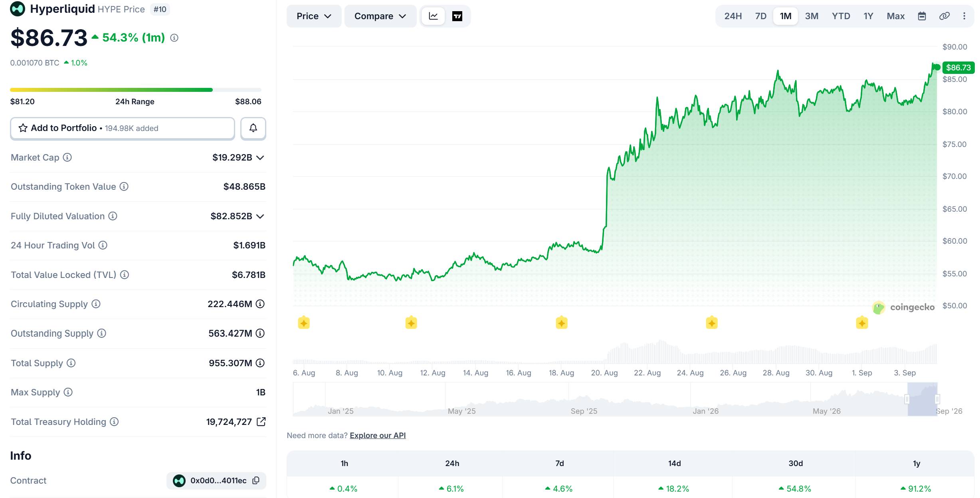Switch to line chart view
Screen dimensions: 980x498
[x=433, y=16]
